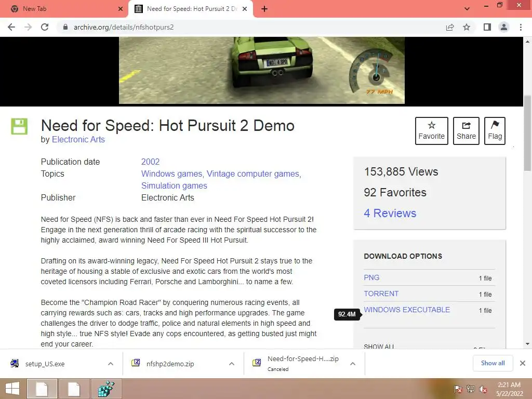Close the Need for Speed tab
532x399 pixels.
245,9
